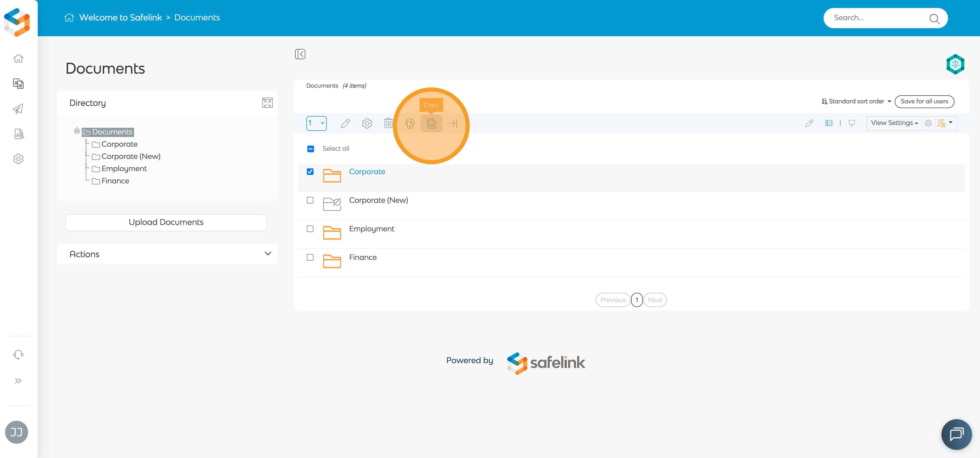Screen dimensions: 980x458
Task: Click the Upload Documents button
Action: [166, 222]
